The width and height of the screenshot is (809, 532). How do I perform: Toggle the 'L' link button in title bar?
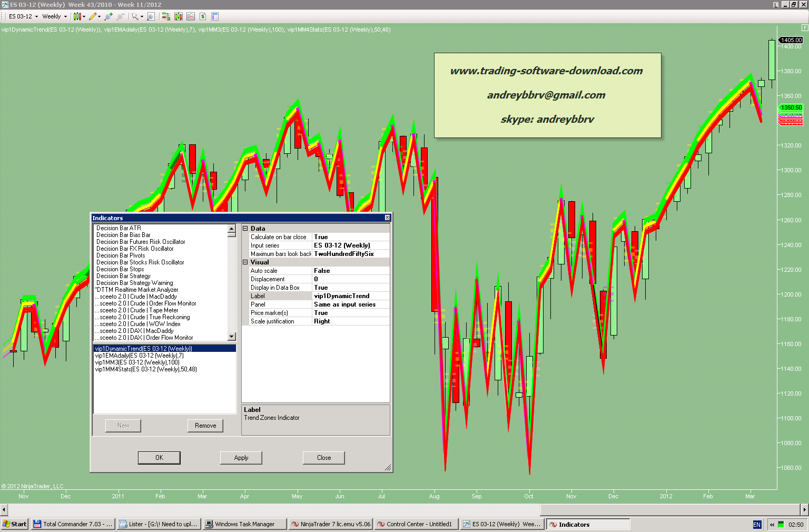(776, 5)
